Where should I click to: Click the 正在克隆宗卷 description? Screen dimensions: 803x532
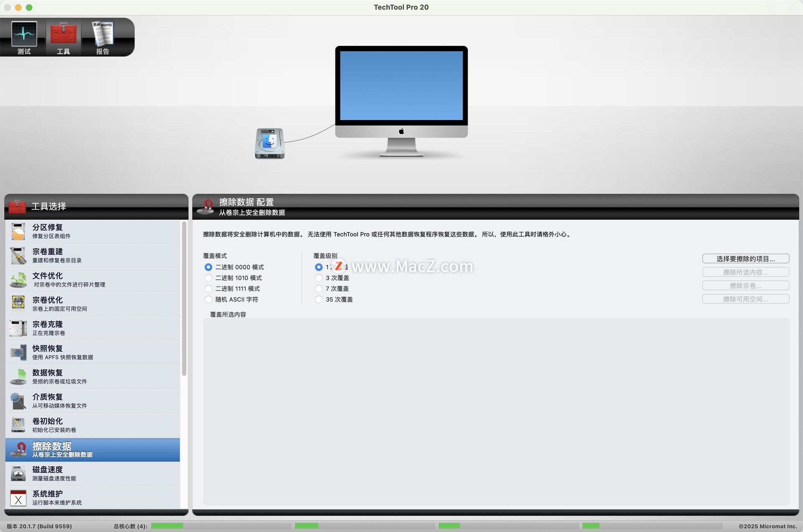click(49, 333)
